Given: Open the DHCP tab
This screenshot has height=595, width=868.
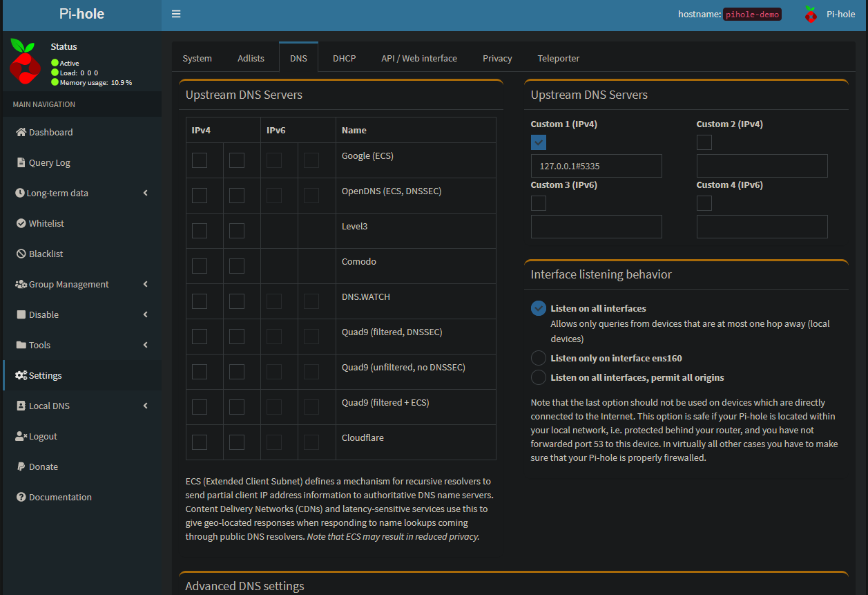Looking at the screenshot, I should coord(344,58).
